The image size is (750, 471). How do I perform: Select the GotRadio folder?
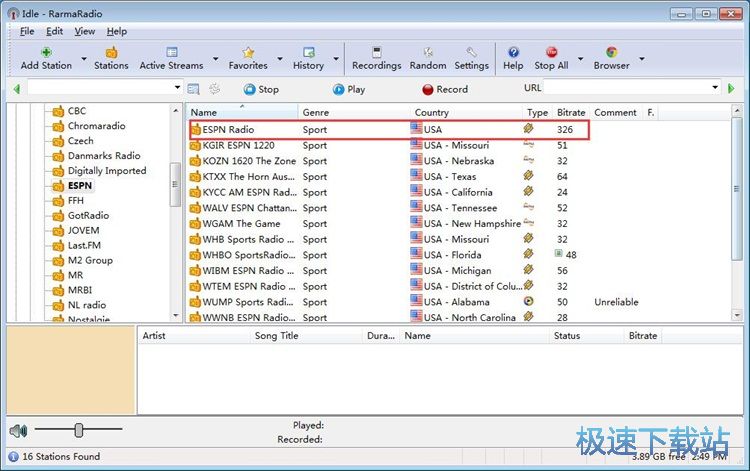coord(88,216)
